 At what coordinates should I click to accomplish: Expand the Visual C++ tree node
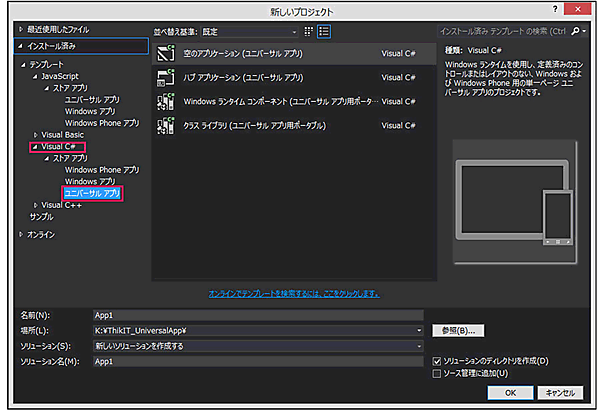[x=35, y=205]
